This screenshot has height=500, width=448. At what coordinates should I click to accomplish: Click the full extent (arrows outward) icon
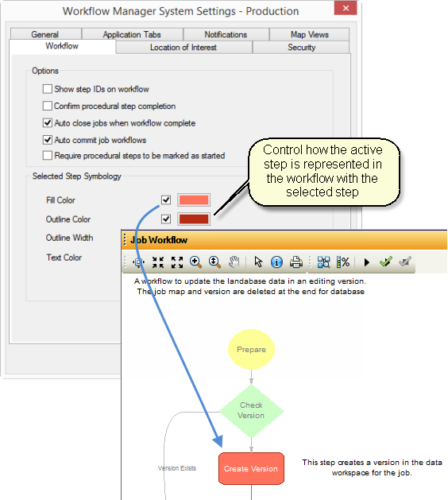pyautogui.click(x=177, y=262)
